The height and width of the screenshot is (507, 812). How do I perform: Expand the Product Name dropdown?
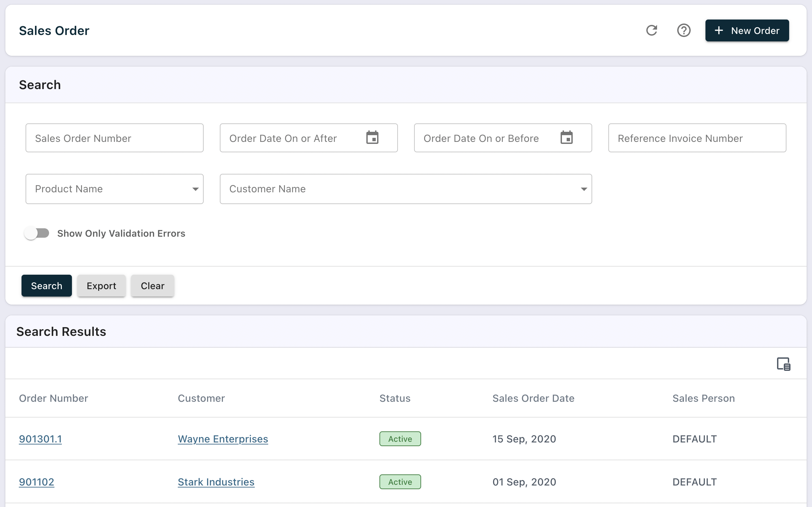[x=195, y=189]
